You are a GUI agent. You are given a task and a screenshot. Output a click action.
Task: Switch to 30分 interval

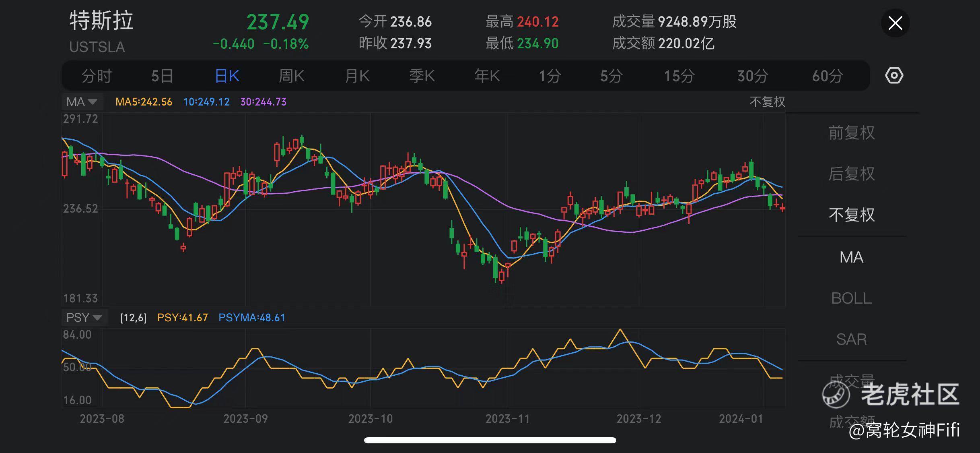[x=753, y=76]
